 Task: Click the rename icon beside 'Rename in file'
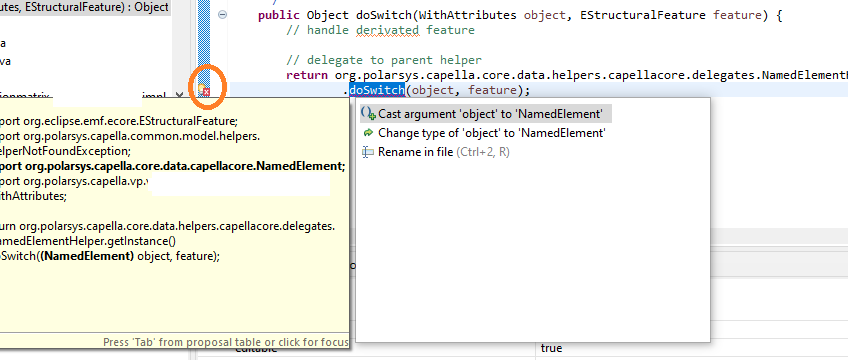(368, 152)
